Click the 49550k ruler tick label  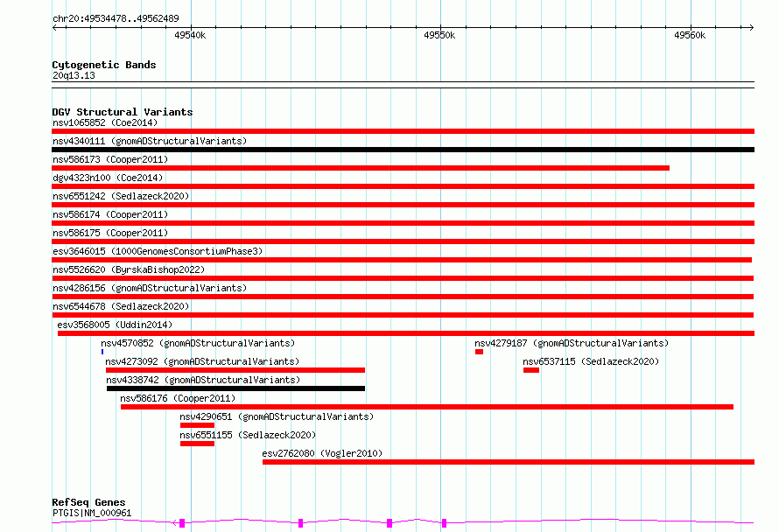point(439,35)
